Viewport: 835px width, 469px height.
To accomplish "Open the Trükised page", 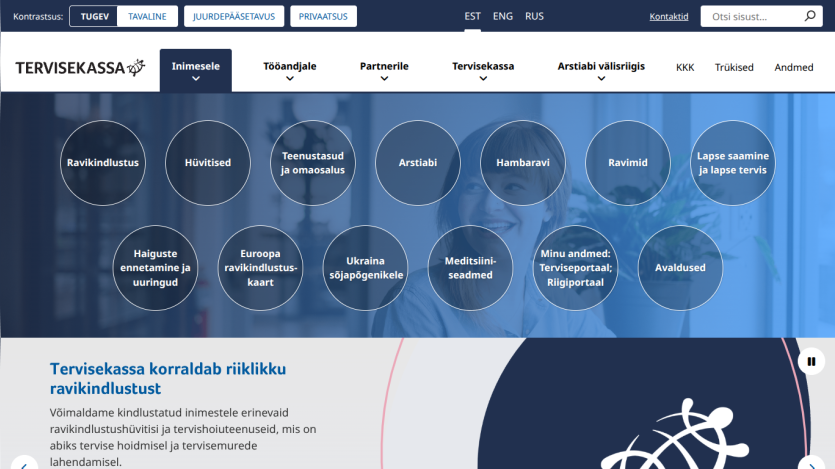I will coord(734,68).
